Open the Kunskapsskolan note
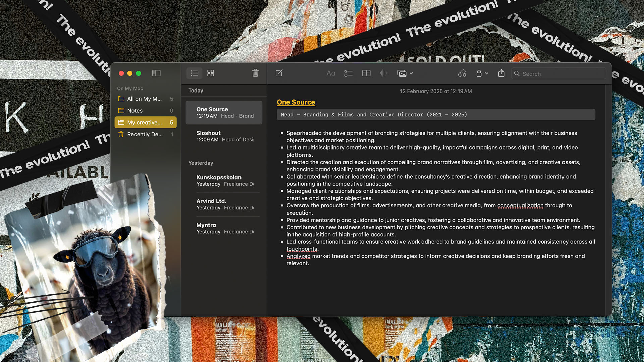This screenshot has height=362, width=644. point(224,181)
